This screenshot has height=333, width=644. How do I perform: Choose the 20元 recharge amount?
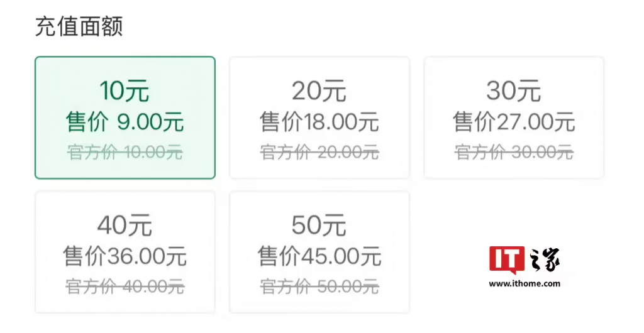(x=319, y=92)
